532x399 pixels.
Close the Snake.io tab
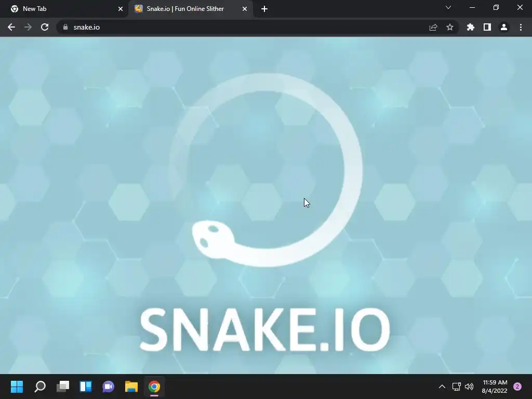click(245, 9)
